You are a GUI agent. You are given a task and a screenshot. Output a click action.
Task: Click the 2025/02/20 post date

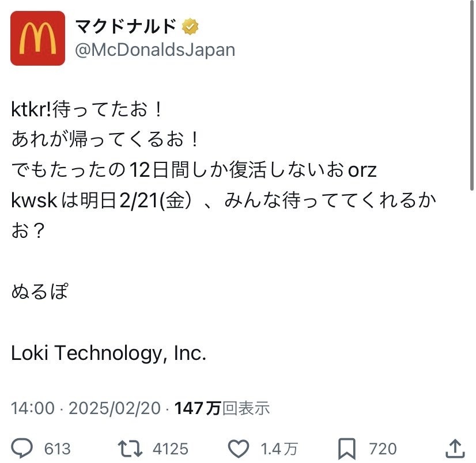[114, 408]
